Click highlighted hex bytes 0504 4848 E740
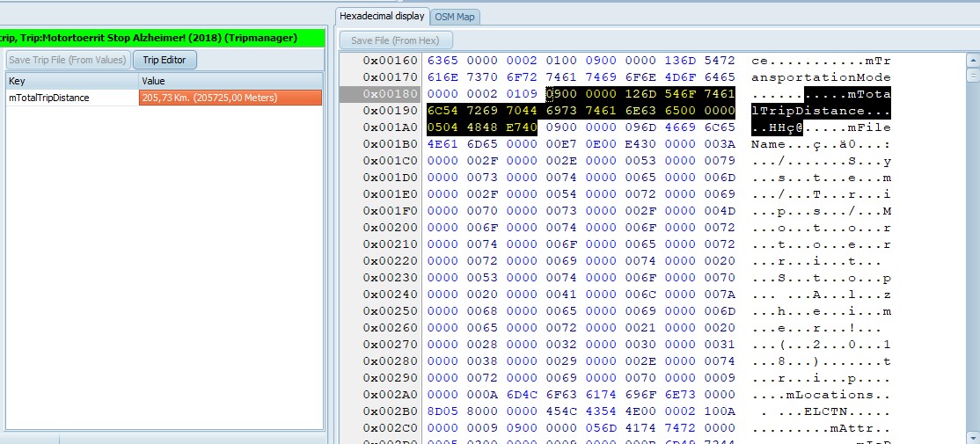The image size is (980, 444). (481, 127)
